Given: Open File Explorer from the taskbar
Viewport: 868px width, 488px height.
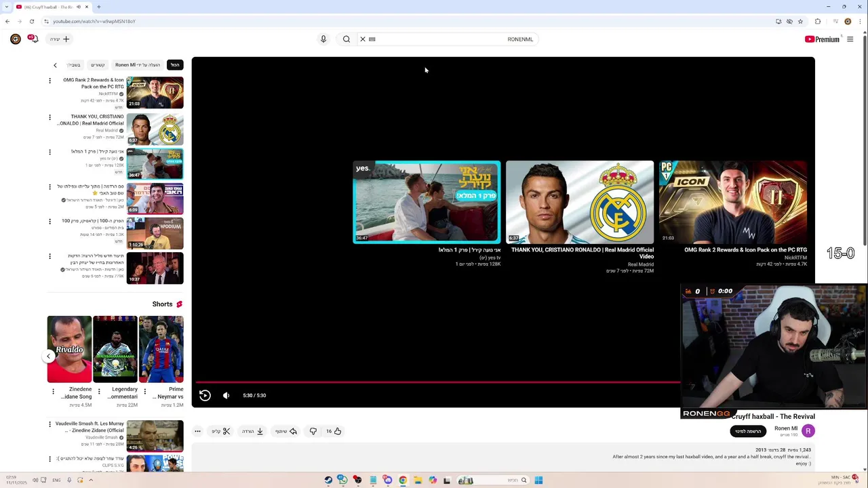Looking at the screenshot, I should (x=418, y=480).
